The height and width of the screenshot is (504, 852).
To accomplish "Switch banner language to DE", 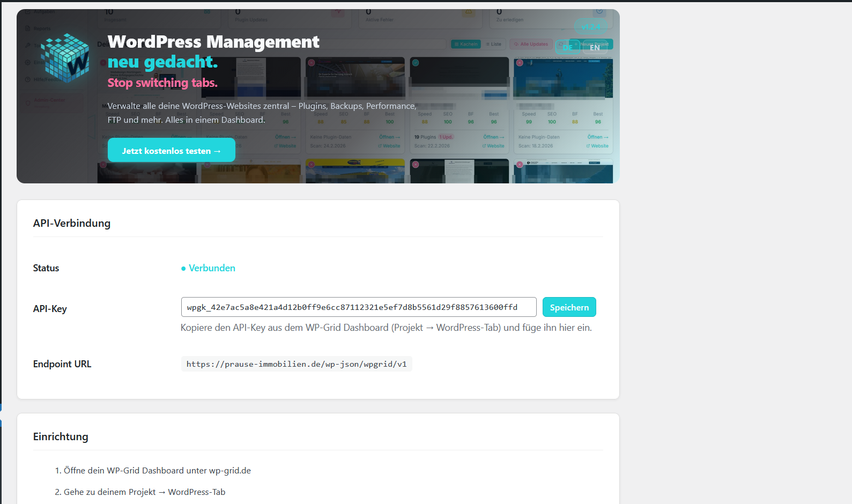I will point(567,47).
